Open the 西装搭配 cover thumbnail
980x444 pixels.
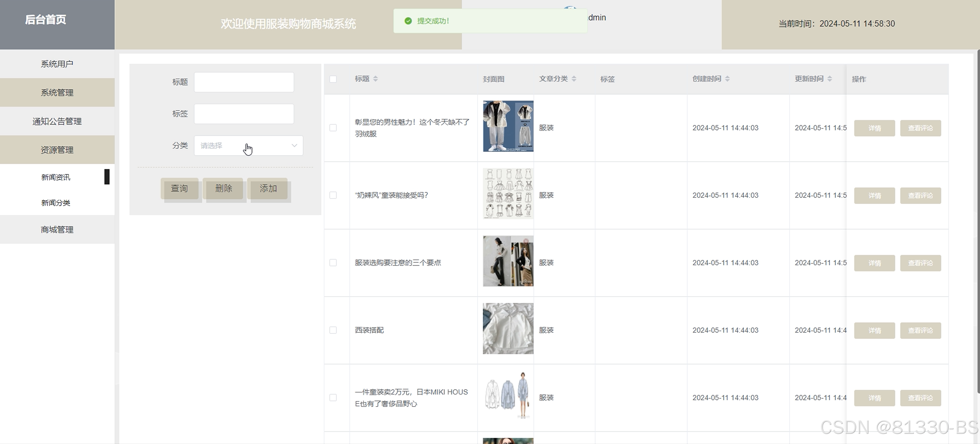(x=508, y=329)
